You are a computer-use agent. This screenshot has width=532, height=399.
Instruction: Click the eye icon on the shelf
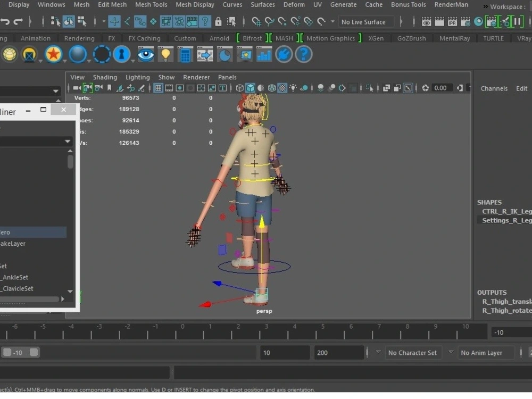(145, 54)
